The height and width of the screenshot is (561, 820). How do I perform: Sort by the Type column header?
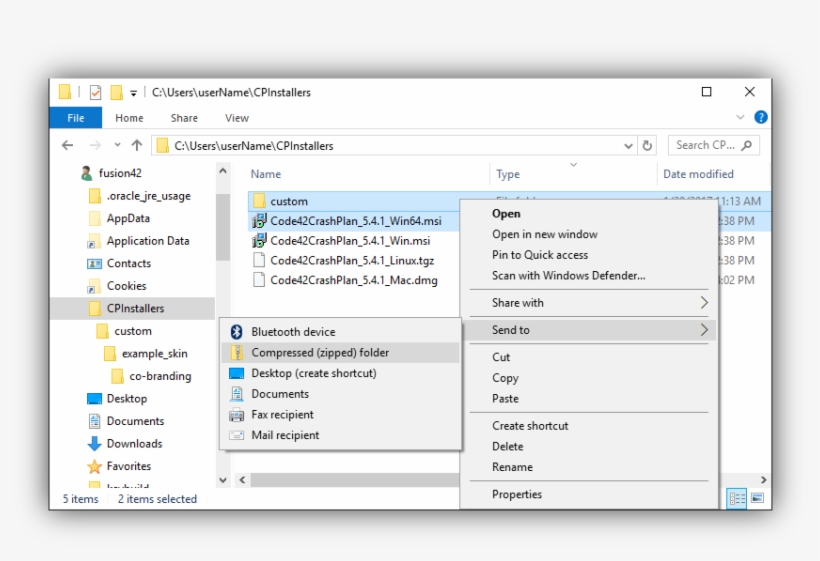[x=508, y=174]
